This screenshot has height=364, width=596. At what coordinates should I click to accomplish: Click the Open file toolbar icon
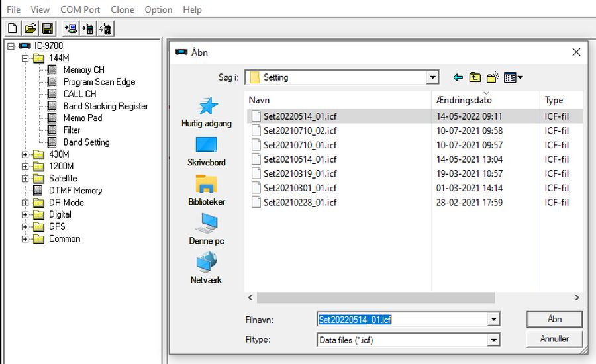pyautogui.click(x=30, y=29)
